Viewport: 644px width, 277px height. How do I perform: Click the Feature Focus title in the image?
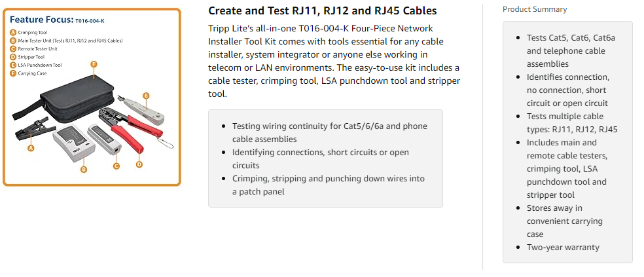click(41, 20)
